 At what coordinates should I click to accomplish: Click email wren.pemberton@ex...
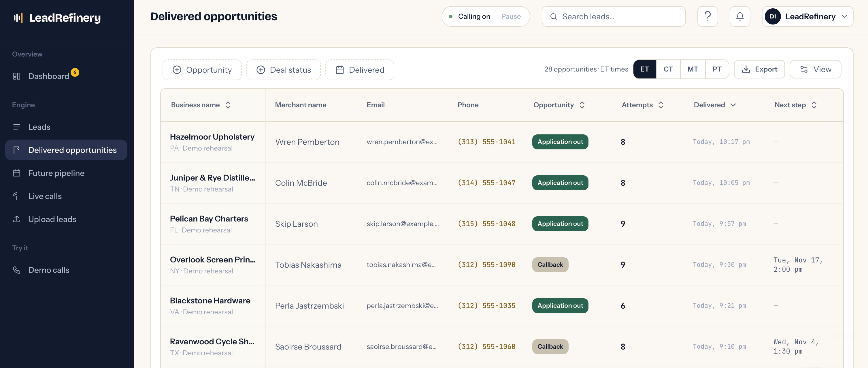click(x=402, y=142)
